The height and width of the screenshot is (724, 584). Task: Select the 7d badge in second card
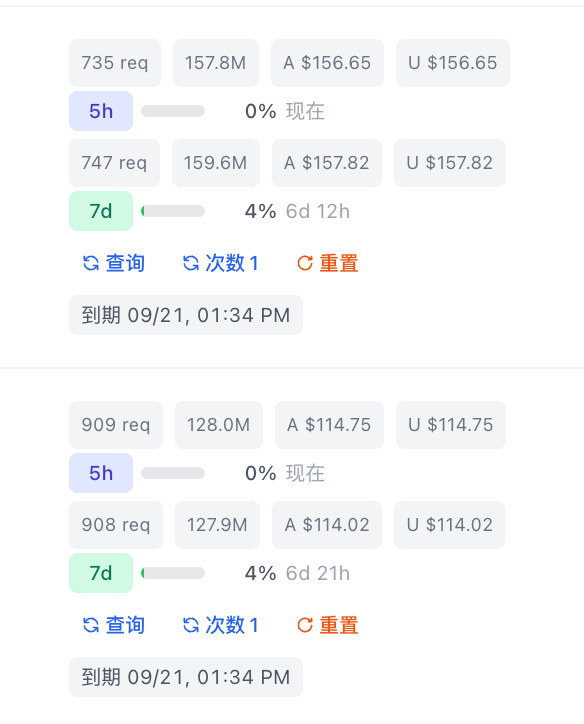pyautogui.click(x=101, y=573)
